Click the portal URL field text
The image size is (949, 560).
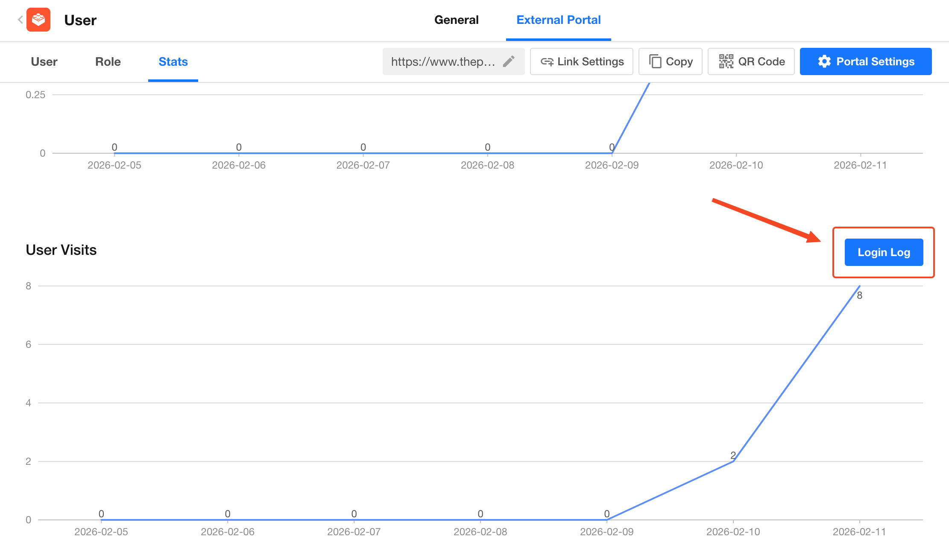pyautogui.click(x=443, y=61)
